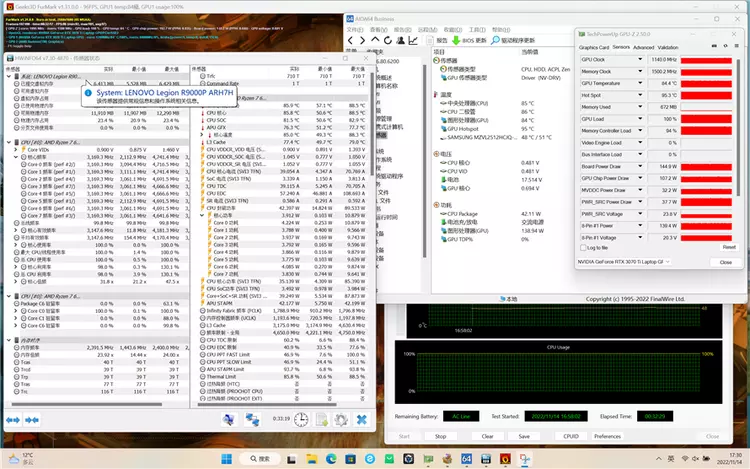Switch to GPU-Z Sensors tab
This screenshot has width=750, height=469.
[x=621, y=47]
